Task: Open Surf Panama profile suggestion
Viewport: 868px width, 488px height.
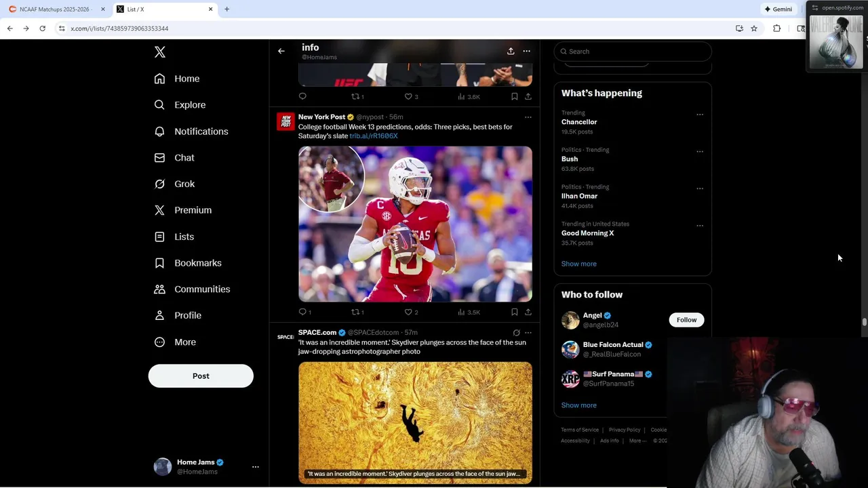Action: (x=613, y=374)
